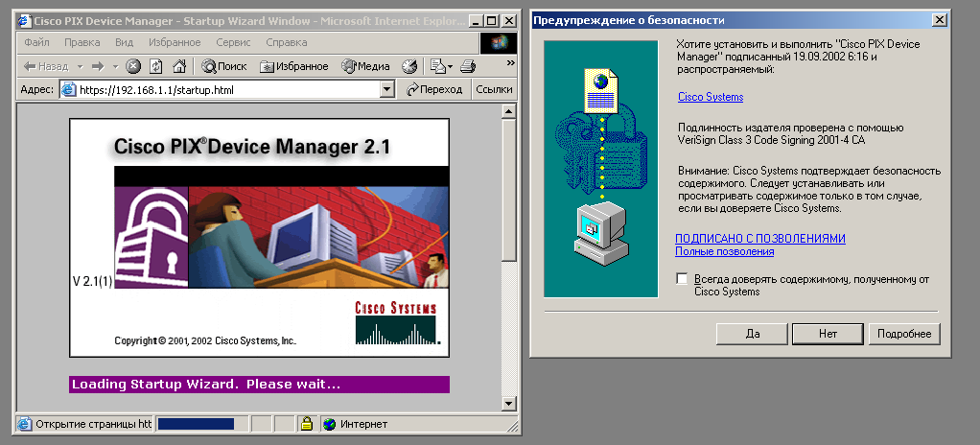Click the scroll up arrow in the IE page

509,112
